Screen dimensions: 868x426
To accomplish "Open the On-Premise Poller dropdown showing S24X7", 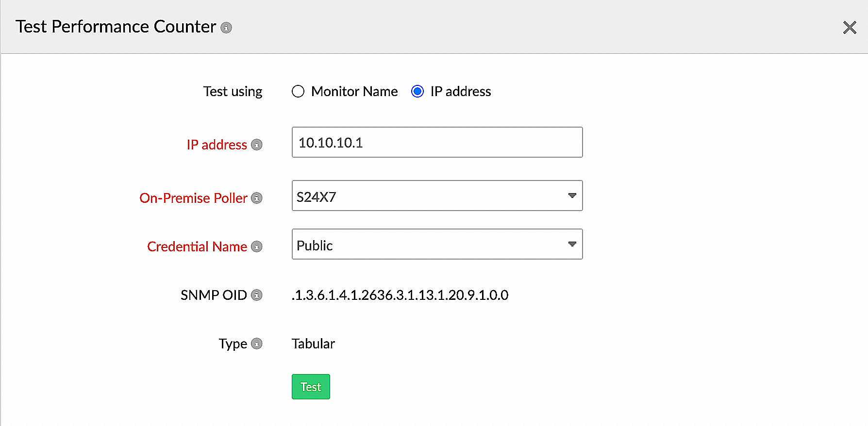I will click(x=427, y=196).
